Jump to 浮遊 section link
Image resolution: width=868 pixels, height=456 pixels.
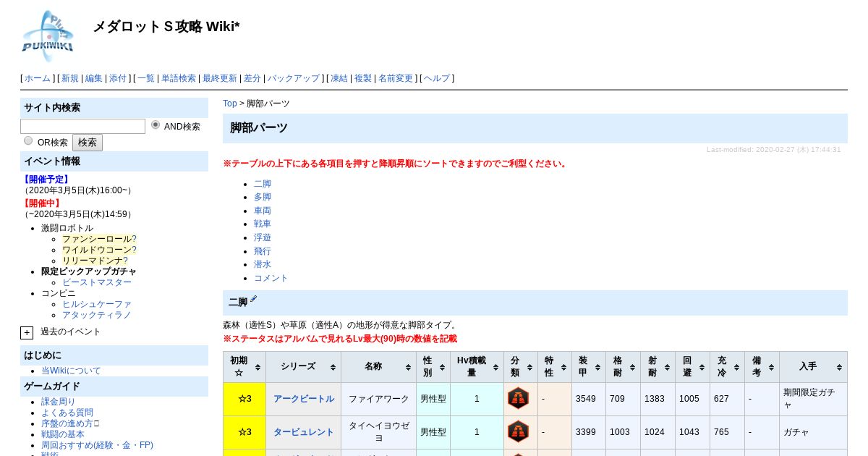click(263, 237)
